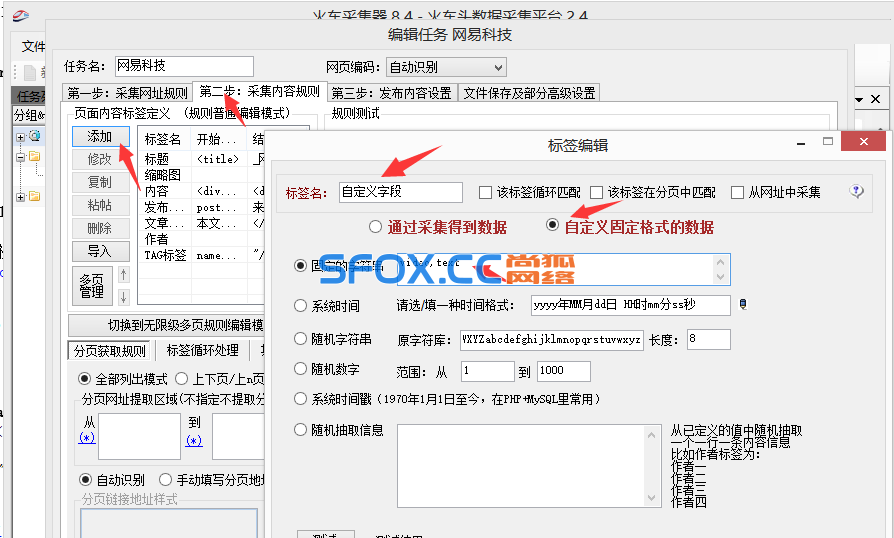Expand the globe node in the task tree
This screenshot has width=894, height=538.
pos(21,137)
